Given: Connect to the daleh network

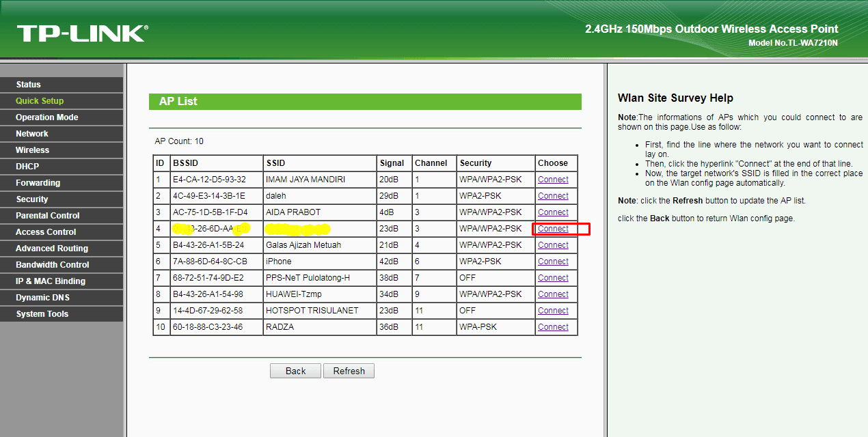Looking at the screenshot, I should pos(553,196).
